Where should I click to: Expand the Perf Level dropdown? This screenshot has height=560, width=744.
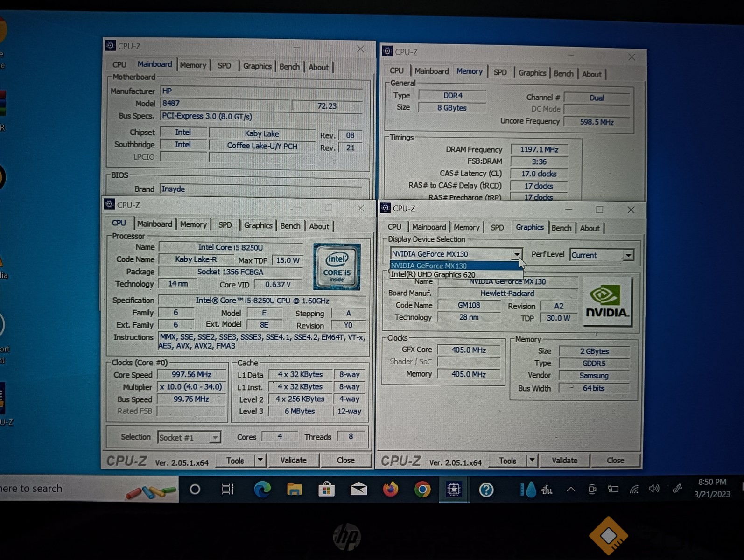pyautogui.click(x=628, y=255)
